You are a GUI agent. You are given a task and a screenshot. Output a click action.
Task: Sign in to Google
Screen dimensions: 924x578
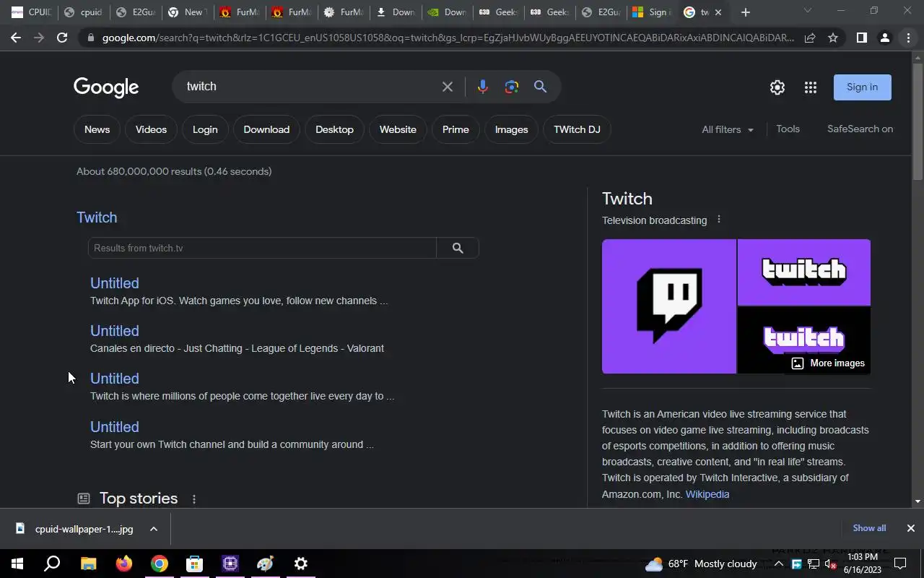click(x=863, y=87)
